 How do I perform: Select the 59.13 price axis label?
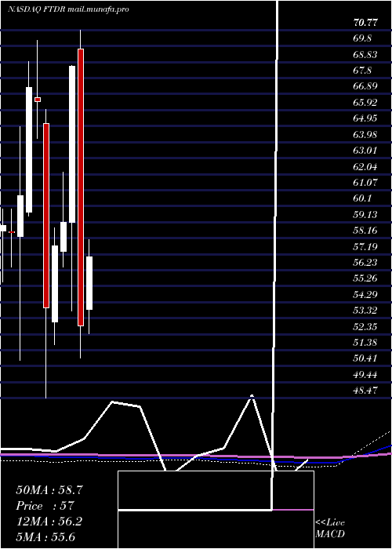tap(365, 215)
